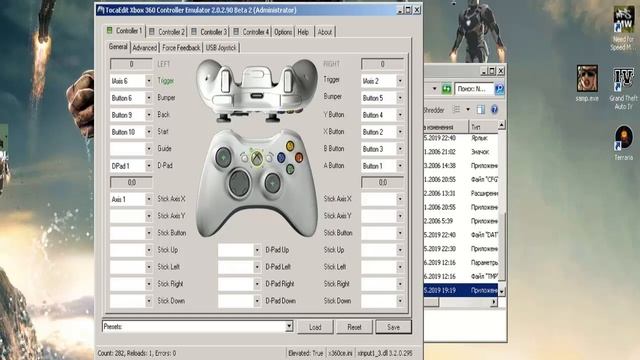Viewport: 640px width, 360px height.
Task: Click the view options icon in Explorer window
Action: point(456,110)
